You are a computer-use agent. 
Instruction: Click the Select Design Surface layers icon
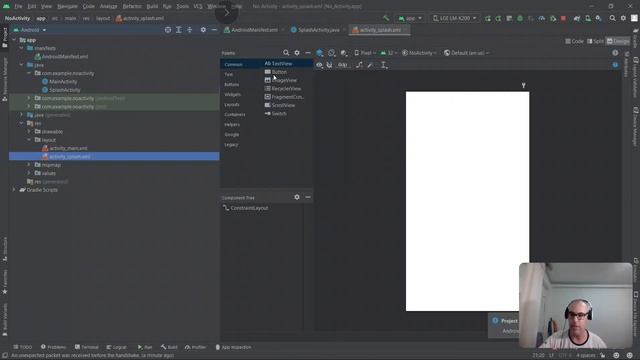coord(320,53)
